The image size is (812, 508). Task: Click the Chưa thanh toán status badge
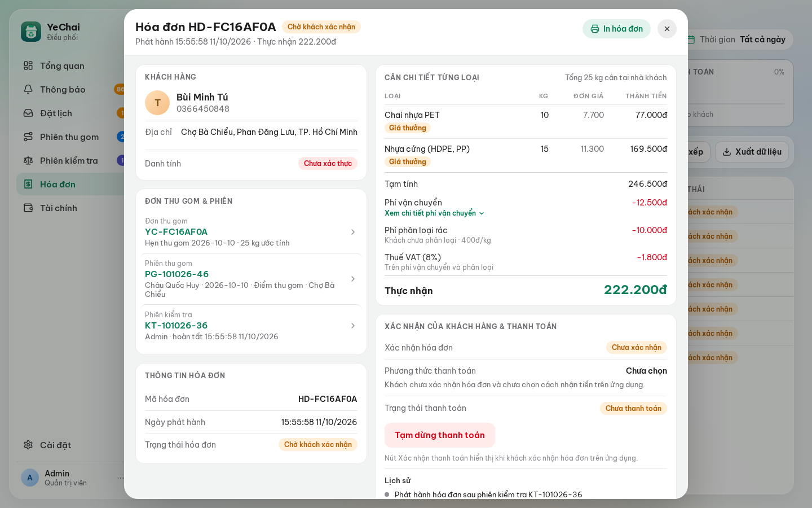(633, 408)
